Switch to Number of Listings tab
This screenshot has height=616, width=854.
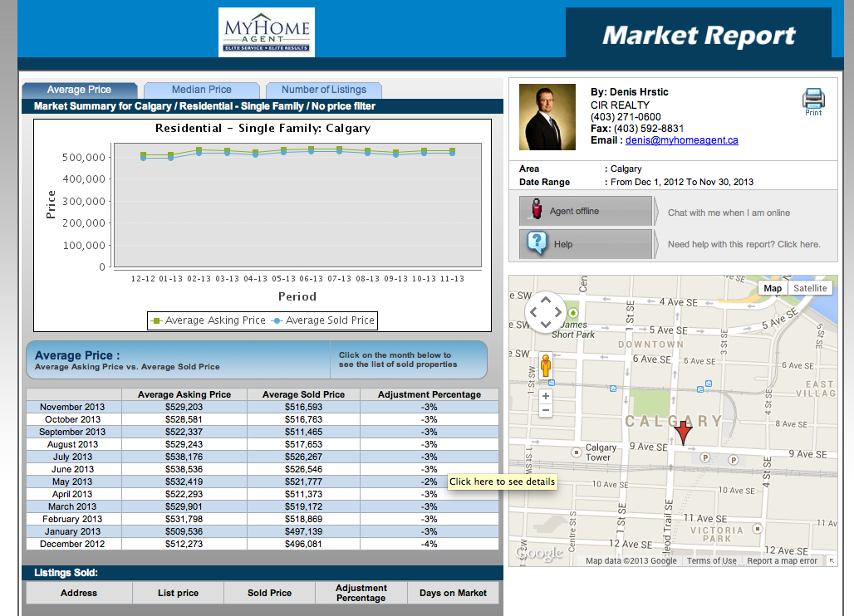tap(323, 90)
